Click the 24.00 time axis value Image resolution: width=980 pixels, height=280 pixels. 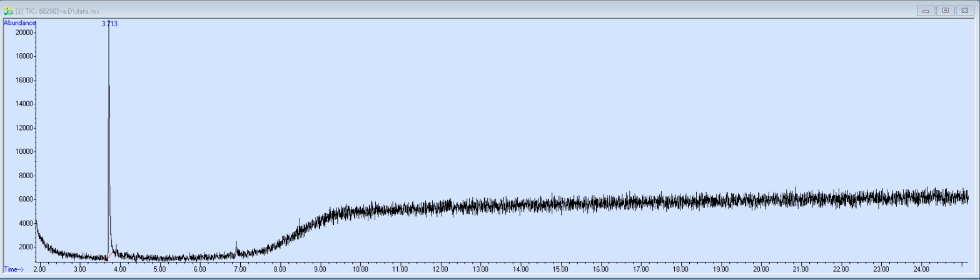(921, 269)
